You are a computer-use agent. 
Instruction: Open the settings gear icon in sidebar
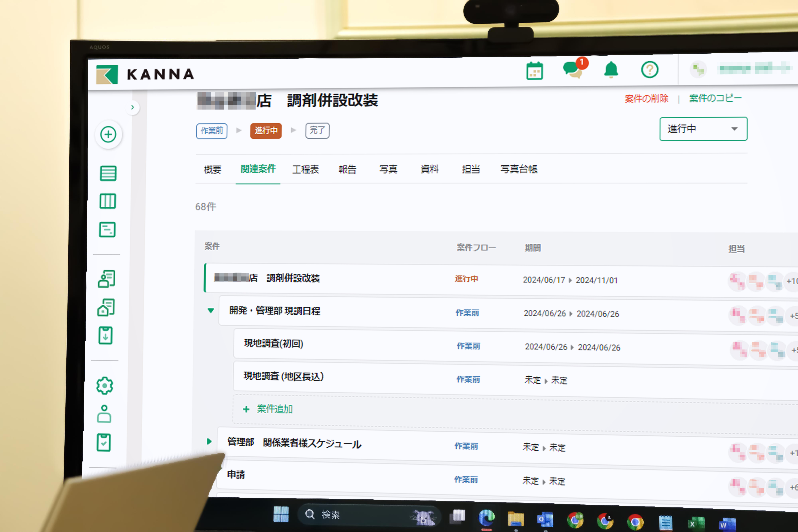click(x=105, y=386)
